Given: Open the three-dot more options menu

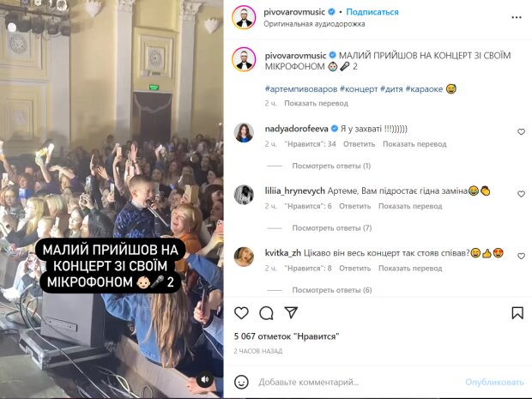Looking at the screenshot, I should [x=517, y=17].
